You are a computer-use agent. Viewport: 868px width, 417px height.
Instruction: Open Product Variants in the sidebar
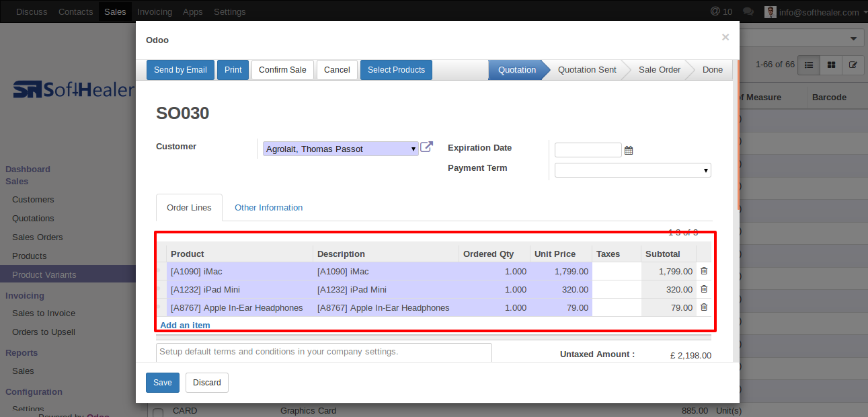click(44, 275)
